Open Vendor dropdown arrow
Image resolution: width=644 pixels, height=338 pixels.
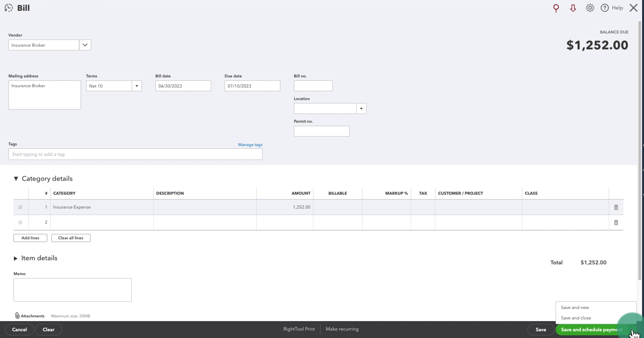click(85, 45)
